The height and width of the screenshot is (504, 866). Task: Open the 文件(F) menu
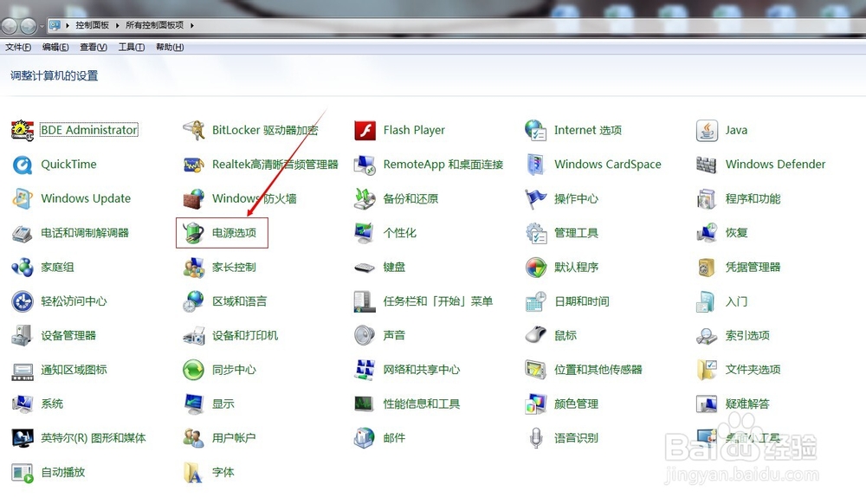[x=18, y=47]
